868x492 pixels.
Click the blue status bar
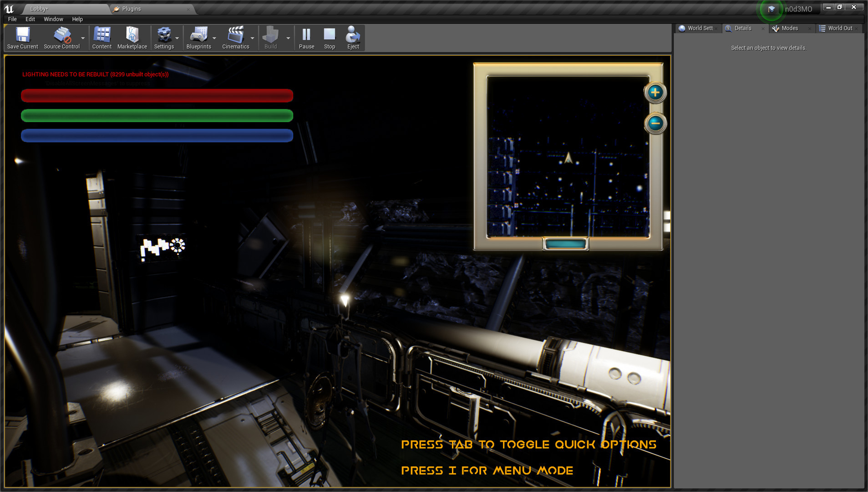157,136
